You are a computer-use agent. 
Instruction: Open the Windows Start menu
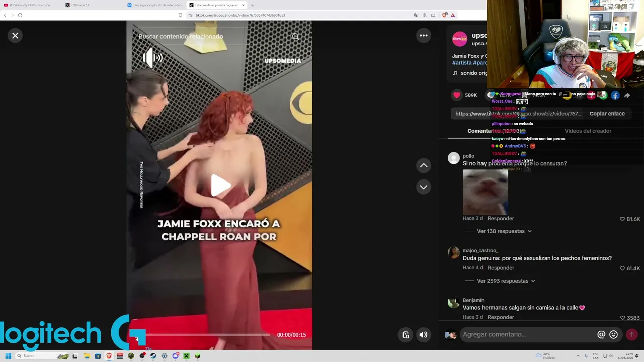pos(8,356)
